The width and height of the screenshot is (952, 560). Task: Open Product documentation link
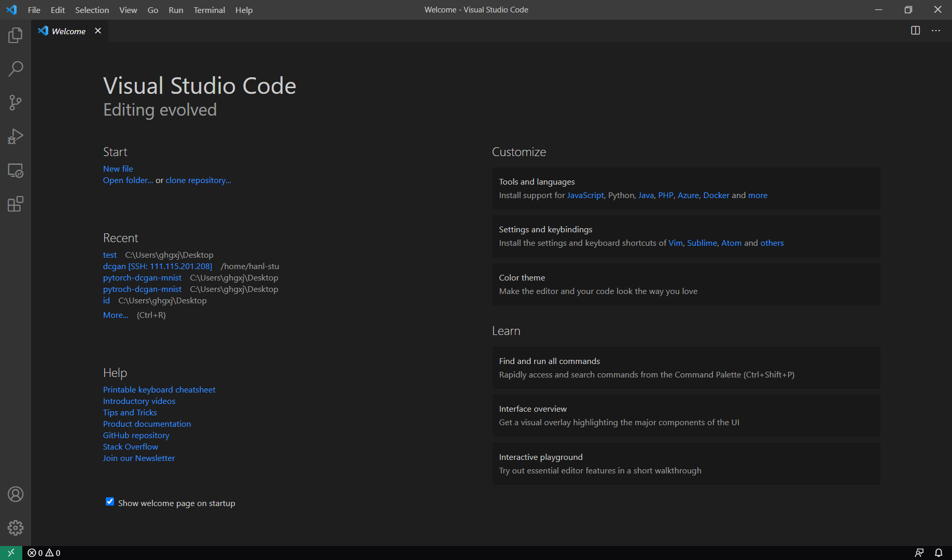[x=147, y=424]
